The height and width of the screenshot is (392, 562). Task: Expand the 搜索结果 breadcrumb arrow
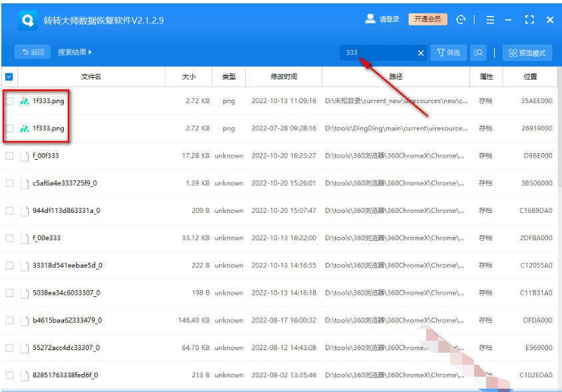click(x=91, y=52)
